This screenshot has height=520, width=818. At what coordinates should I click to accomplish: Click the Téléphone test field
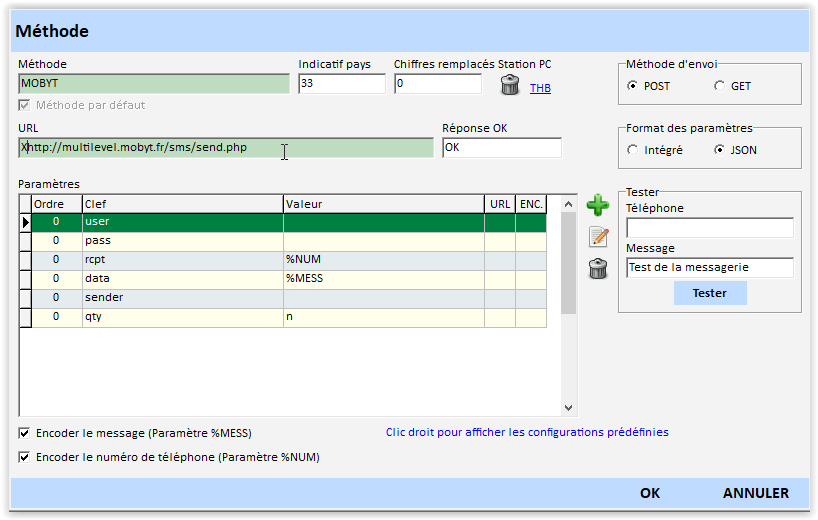pos(710,228)
